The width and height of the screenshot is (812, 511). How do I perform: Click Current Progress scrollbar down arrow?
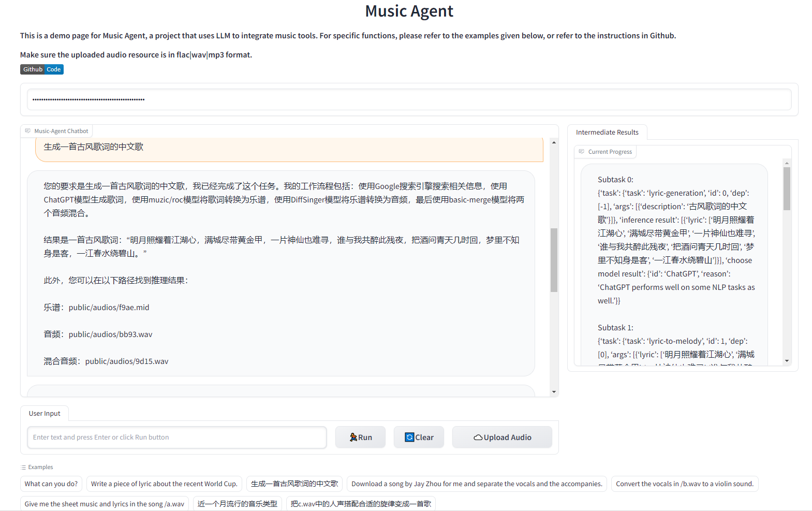pyautogui.click(x=787, y=361)
